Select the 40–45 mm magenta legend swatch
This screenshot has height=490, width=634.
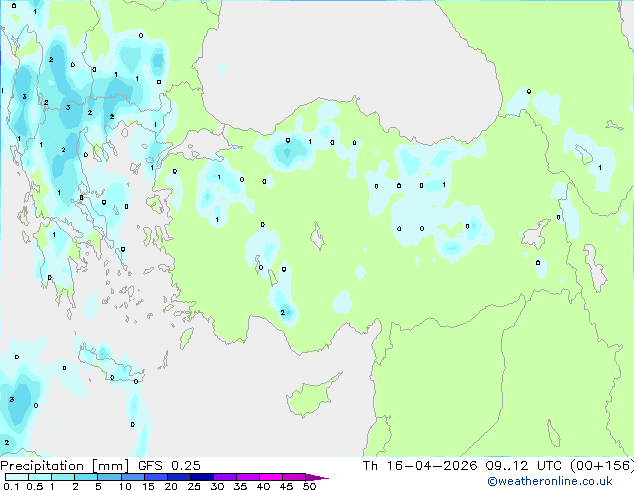coord(271,477)
